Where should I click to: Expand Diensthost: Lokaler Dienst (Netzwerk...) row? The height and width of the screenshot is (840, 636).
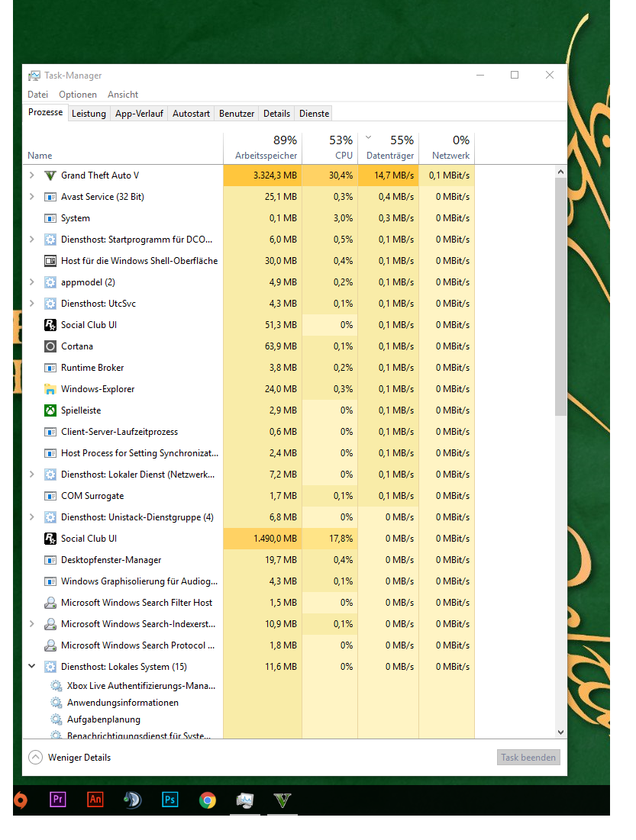31,475
